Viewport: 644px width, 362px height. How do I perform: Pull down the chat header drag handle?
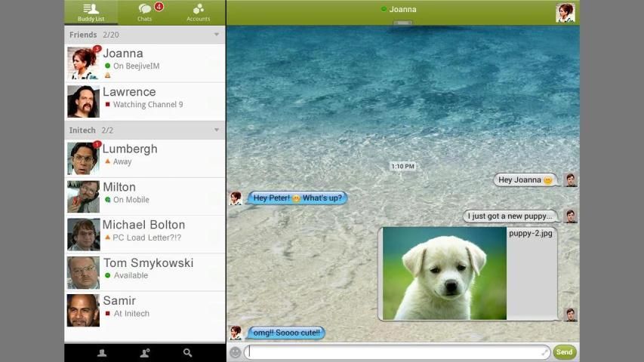402,23
